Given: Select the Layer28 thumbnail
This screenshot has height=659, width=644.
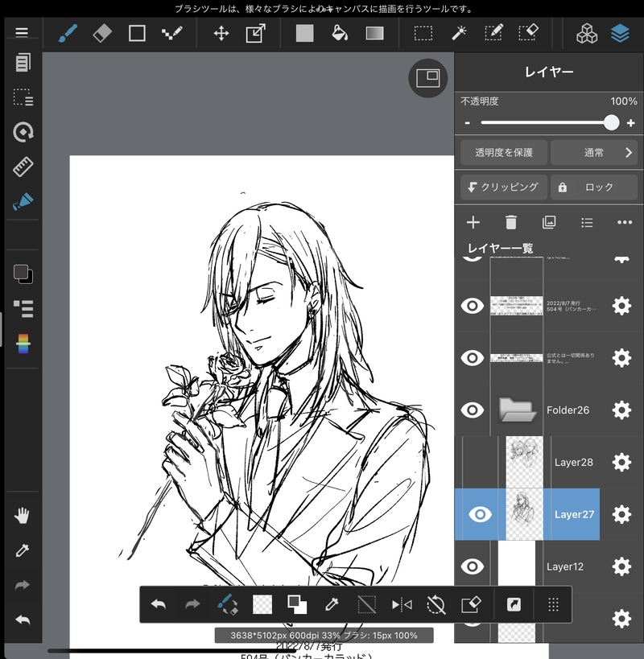Looking at the screenshot, I should pyautogui.click(x=524, y=463).
